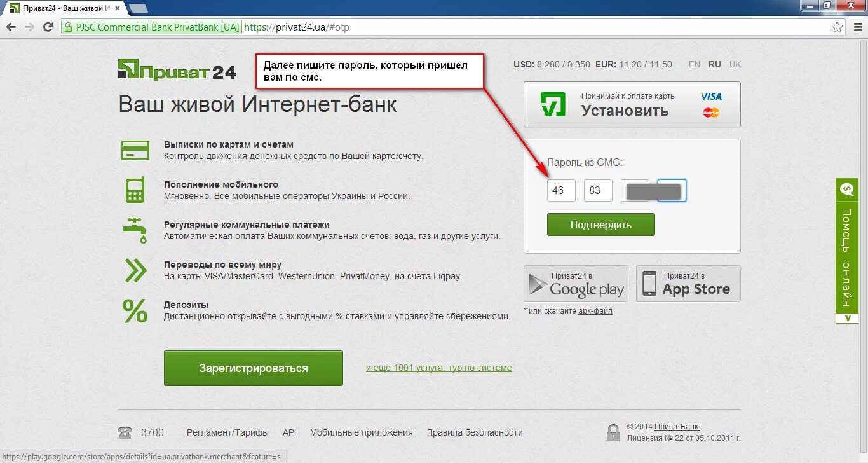This screenshot has width=868, height=463.
Task: Click the 'Ваш живой Интернет-банк' headline
Action: tap(258, 104)
